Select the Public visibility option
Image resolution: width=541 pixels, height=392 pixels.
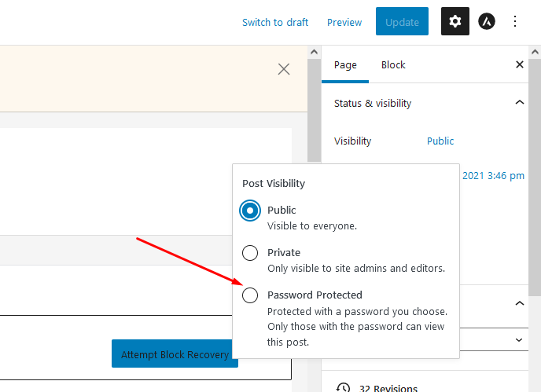click(250, 211)
